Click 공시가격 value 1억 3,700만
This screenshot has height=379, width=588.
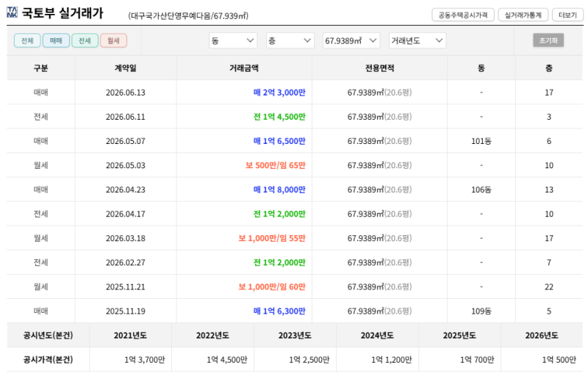145,360
